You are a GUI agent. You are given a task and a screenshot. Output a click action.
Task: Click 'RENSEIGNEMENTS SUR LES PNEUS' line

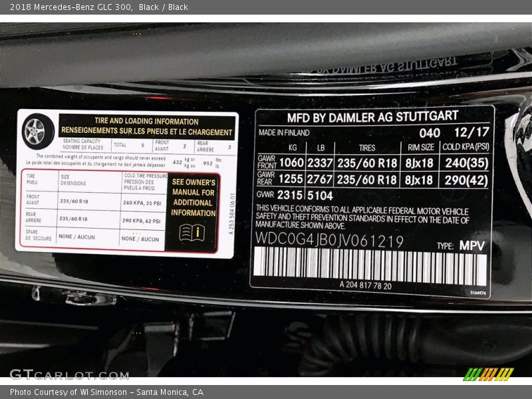146,131
